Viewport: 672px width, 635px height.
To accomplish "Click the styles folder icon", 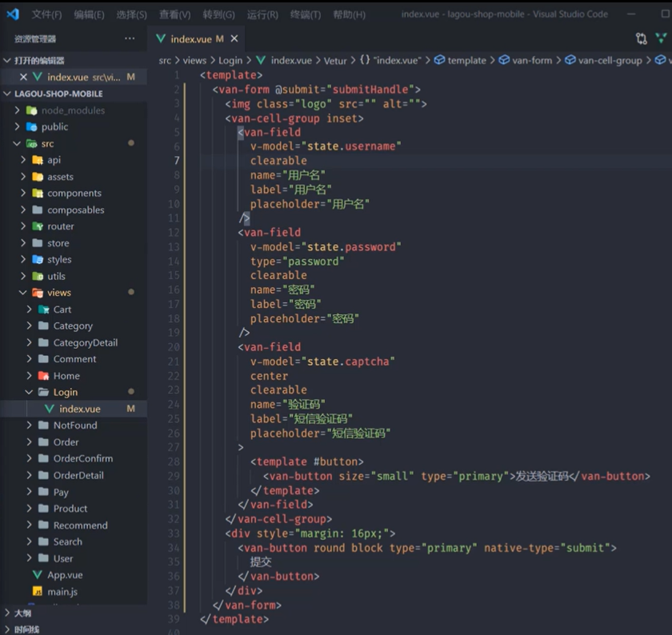I will click(x=38, y=260).
